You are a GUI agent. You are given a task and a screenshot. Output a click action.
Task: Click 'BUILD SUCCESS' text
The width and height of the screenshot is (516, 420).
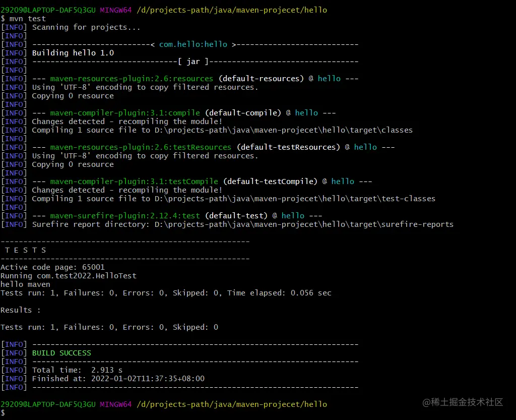(x=61, y=353)
